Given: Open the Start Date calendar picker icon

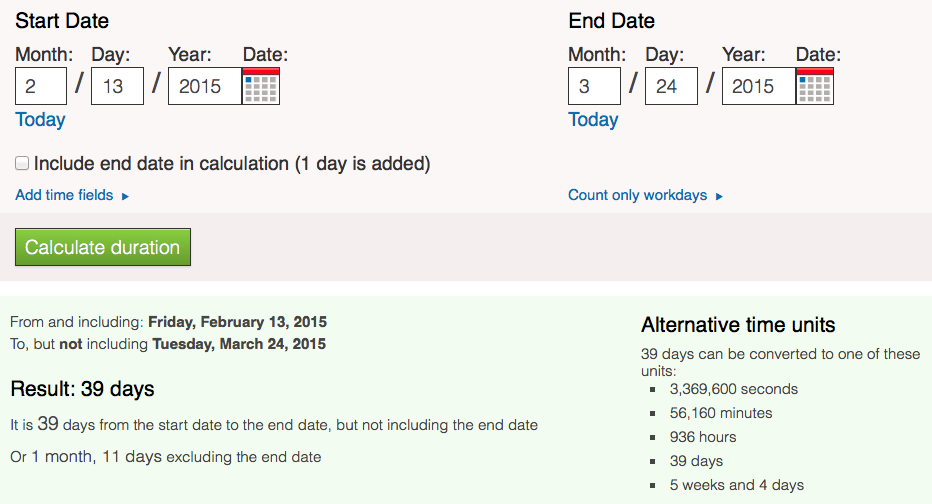Looking at the screenshot, I should tap(261, 86).
